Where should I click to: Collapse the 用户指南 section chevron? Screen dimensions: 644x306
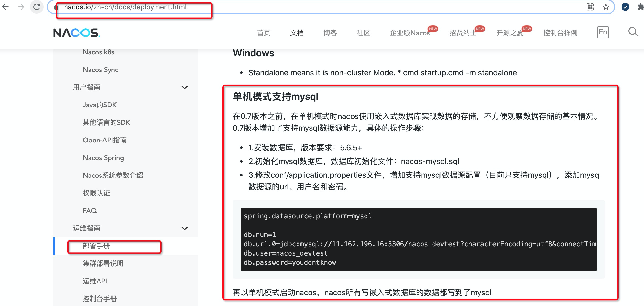(x=185, y=87)
